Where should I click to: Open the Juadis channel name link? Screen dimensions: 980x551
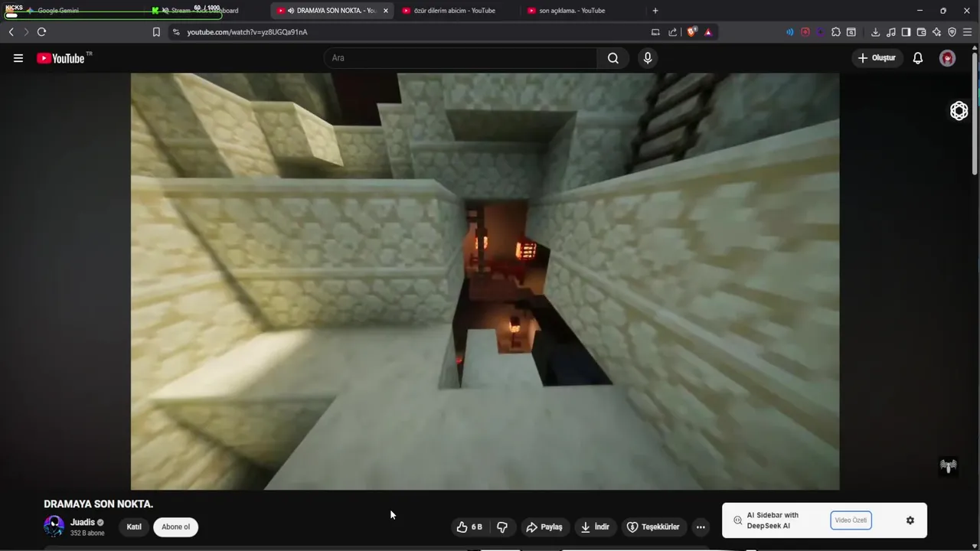(83, 523)
